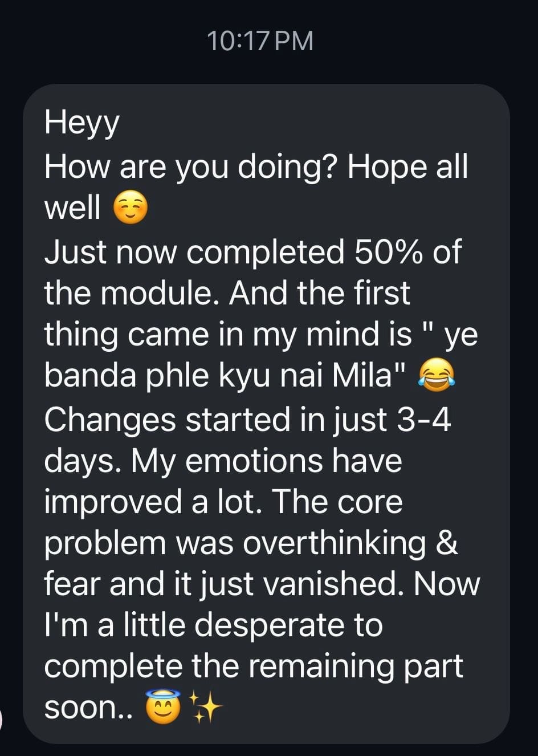Tap the ampersand symbol after overthinking

pos(447,542)
